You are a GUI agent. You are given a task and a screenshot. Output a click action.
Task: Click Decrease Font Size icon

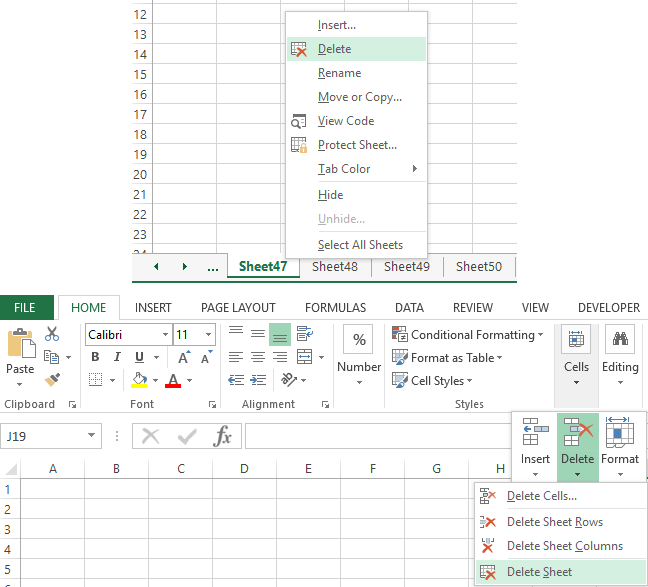click(x=206, y=357)
